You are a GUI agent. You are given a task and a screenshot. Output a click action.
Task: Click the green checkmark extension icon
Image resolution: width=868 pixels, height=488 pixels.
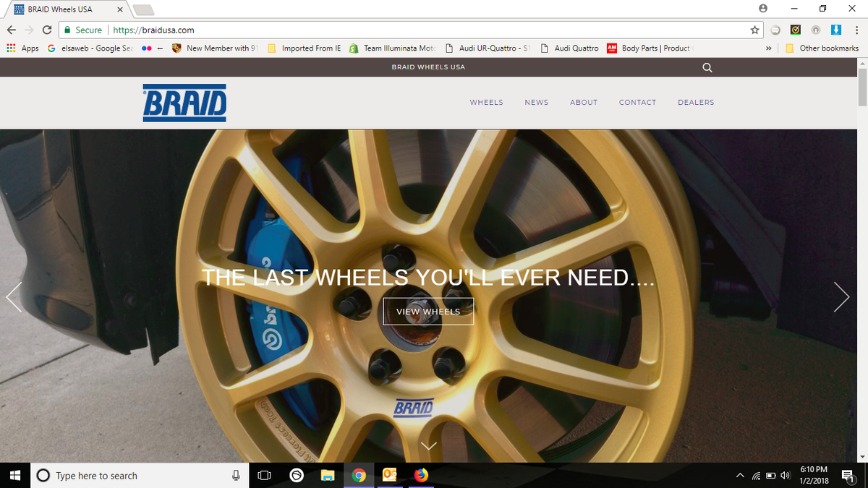point(795,30)
